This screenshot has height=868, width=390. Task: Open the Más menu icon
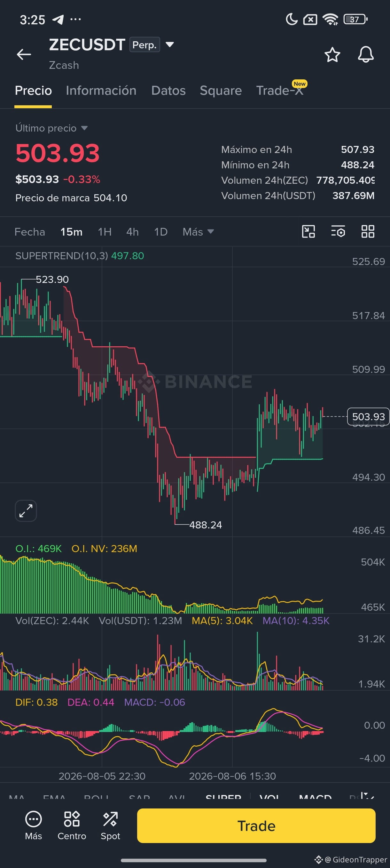pos(33,825)
